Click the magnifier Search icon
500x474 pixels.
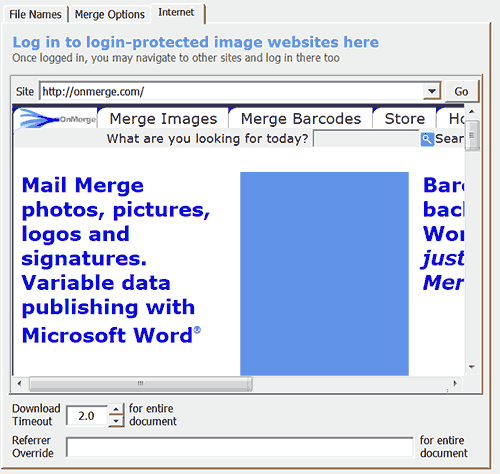[427, 139]
